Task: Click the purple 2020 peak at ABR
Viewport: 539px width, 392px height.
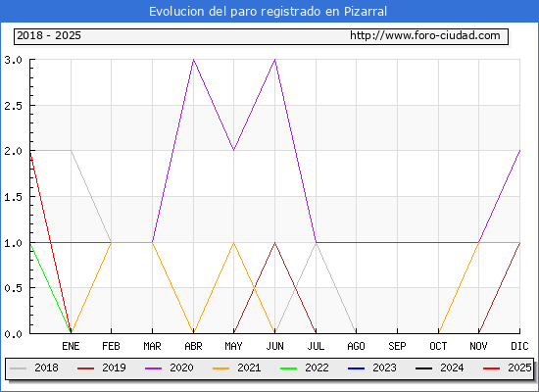Action: coord(193,60)
